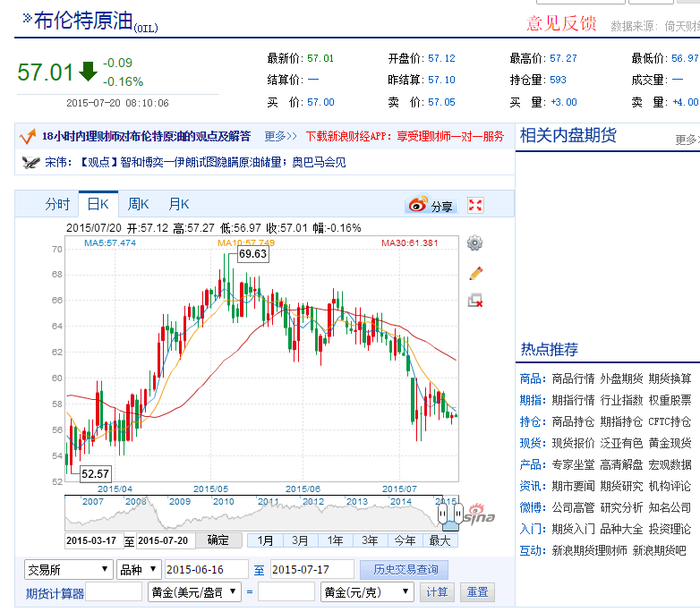Open 期市要闻 link
The width and height of the screenshot is (700, 612).
click(573, 486)
